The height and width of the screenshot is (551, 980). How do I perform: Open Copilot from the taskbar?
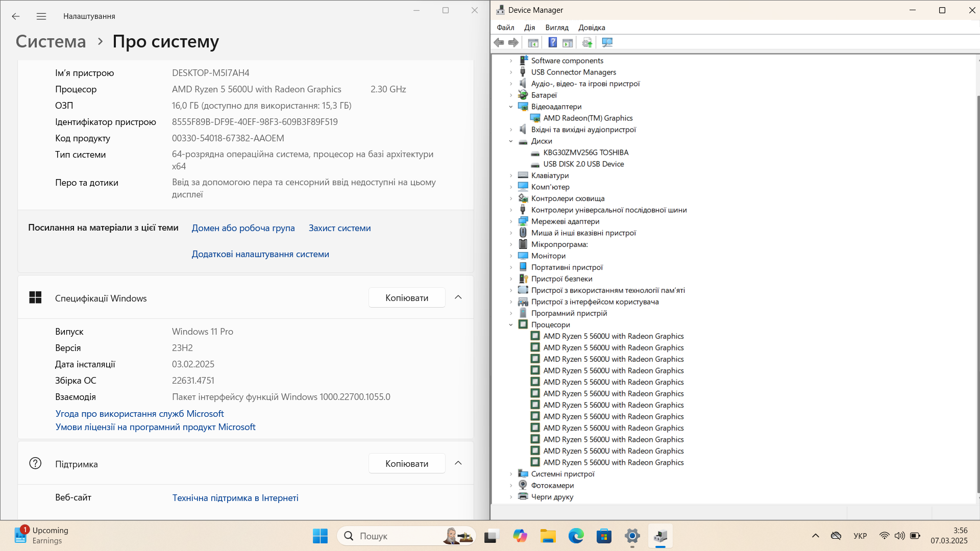520,536
